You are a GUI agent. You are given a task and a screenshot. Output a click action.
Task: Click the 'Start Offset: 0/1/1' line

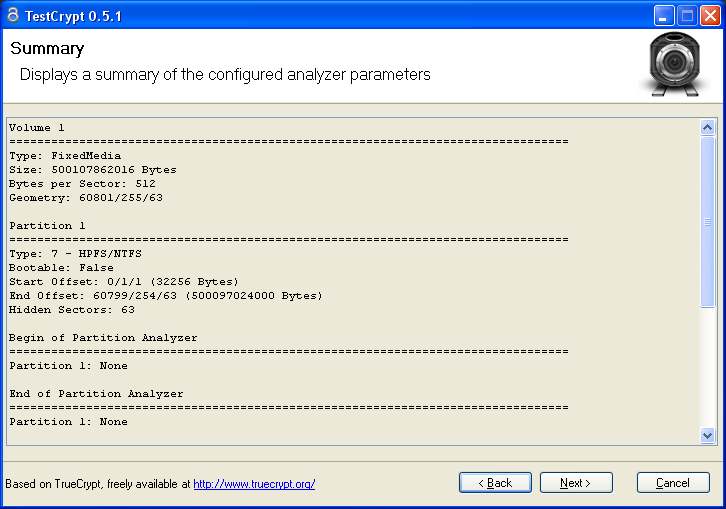[x=124, y=282]
